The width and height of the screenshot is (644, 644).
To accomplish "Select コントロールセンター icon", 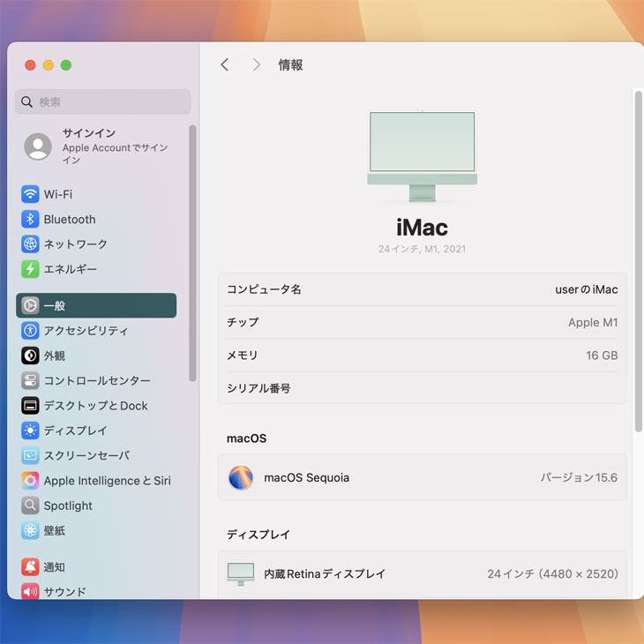I will pos(30,381).
